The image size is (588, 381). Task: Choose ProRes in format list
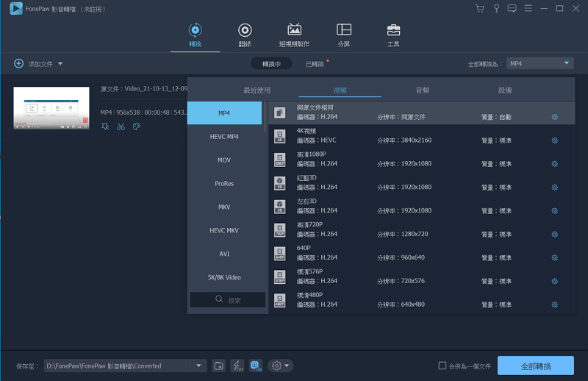[x=224, y=184]
